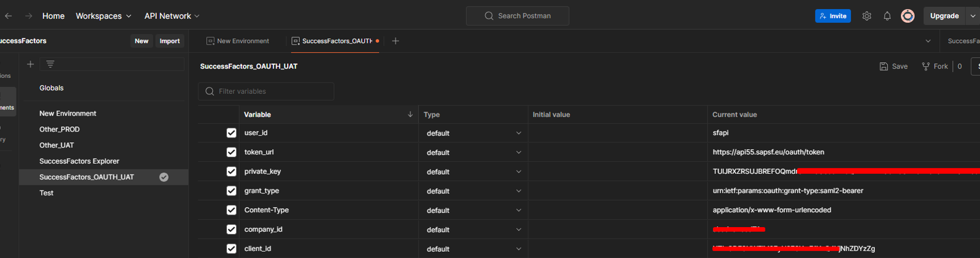Focus the Search Postman field

tap(517, 16)
